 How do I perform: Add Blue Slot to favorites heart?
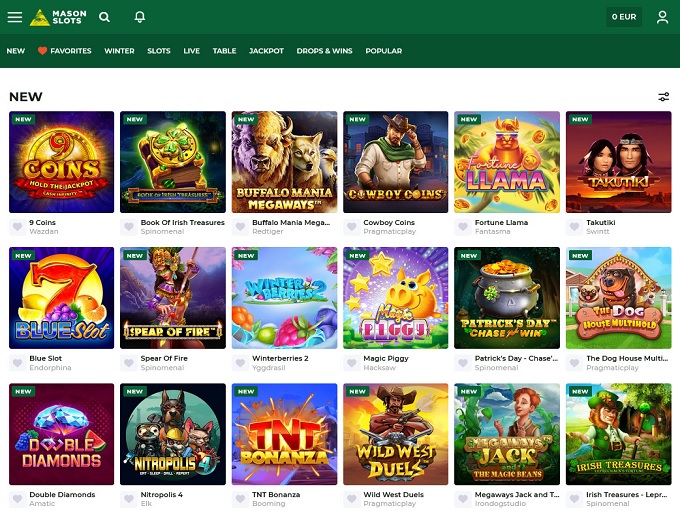tap(17, 363)
